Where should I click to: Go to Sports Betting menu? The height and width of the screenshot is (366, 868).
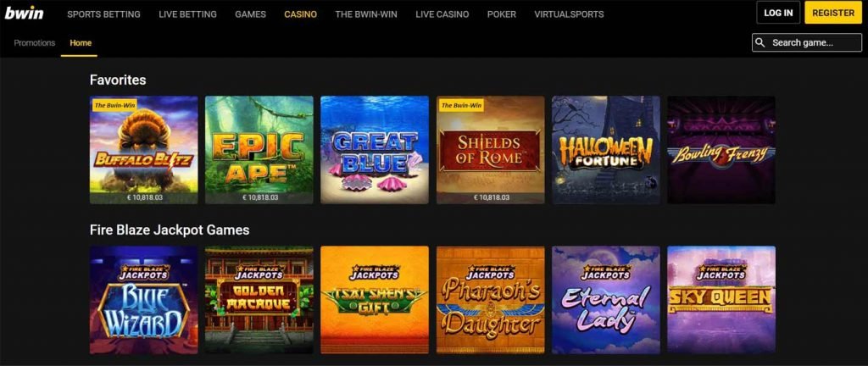pyautogui.click(x=103, y=14)
